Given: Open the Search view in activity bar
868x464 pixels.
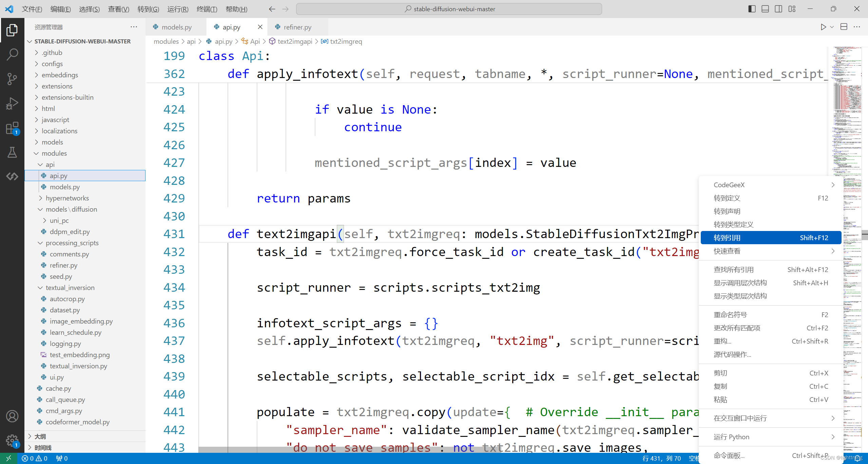Looking at the screenshot, I should [x=12, y=54].
